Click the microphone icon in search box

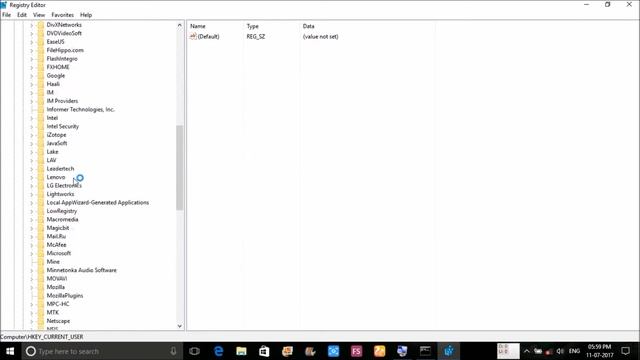pos(173,351)
